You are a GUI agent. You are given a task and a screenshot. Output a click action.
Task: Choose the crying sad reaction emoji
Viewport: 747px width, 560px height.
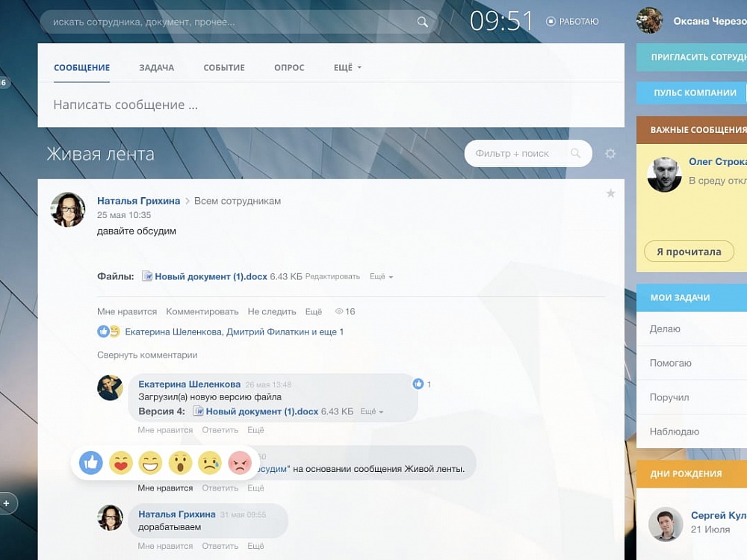(210, 462)
